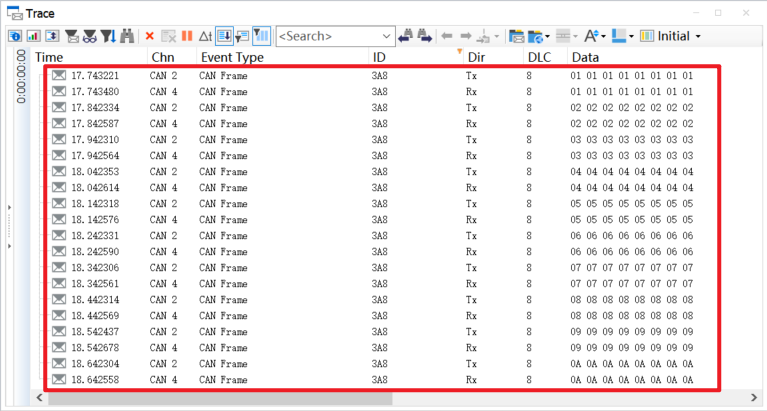The height and width of the screenshot is (411, 767).
Task: Click the funnel with blue down-arrow filter icon
Action: pyautogui.click(x=108, y=36)
